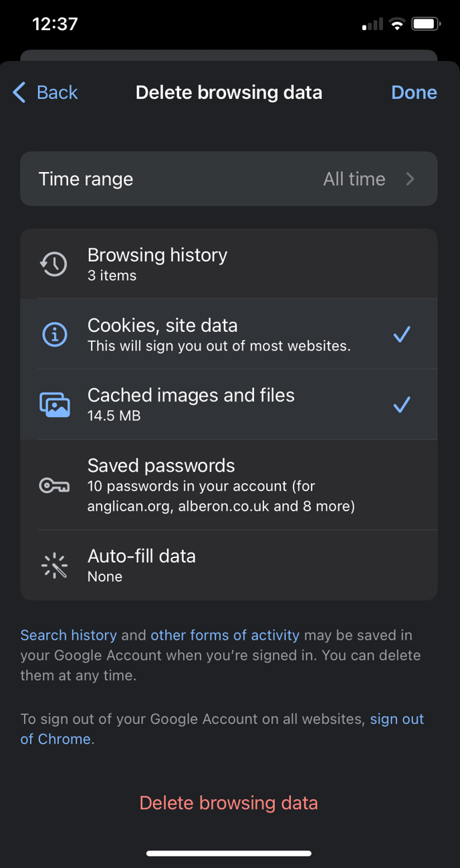Open the Time range selector

tap(229, 179)
